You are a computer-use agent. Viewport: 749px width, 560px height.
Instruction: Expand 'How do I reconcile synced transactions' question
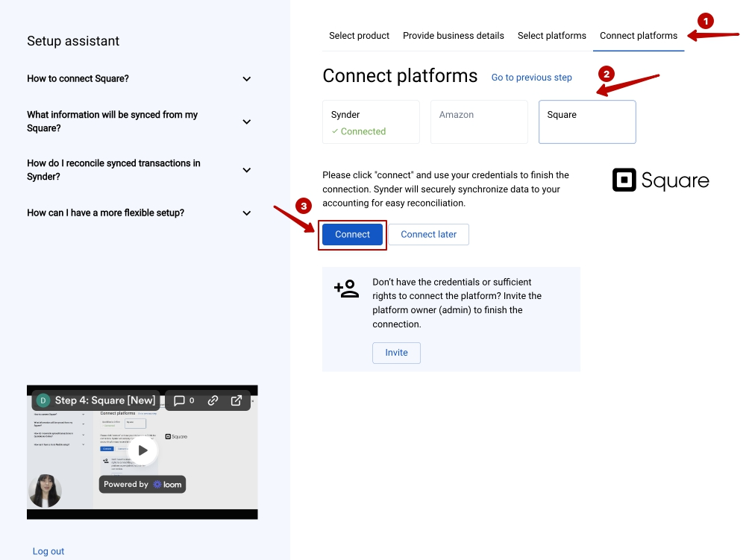coord(139,170)
